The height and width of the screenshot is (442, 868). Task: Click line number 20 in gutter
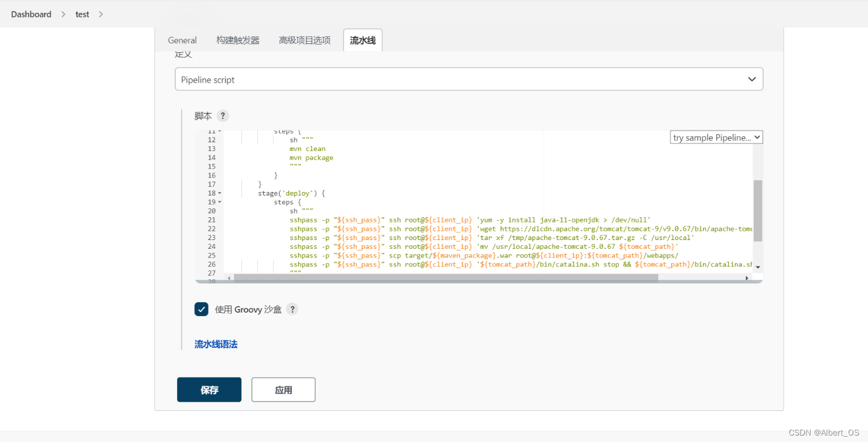click(x=212, y=211)
